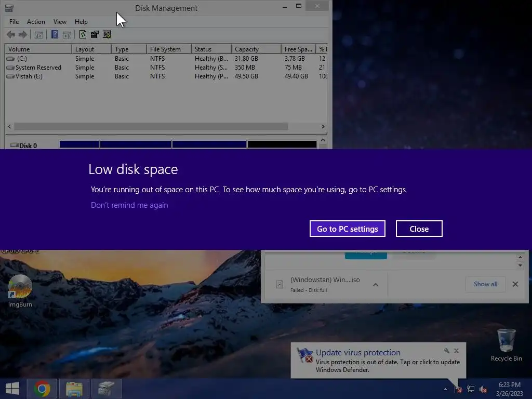Open the Windows Start button
532x399 pixels.
click(12, 389)
